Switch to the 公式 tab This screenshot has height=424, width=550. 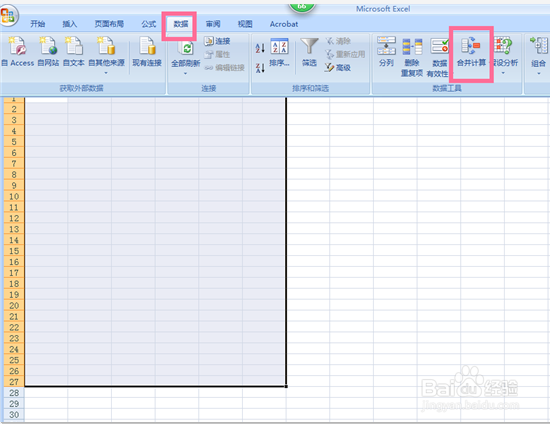pyautogui.click(x=148, y=24)
